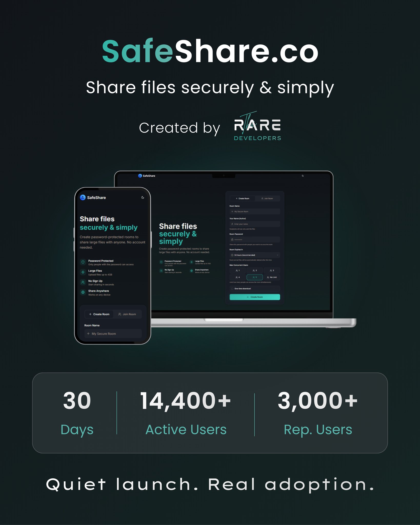
Task: Click the Password Protected shield icon on phone
Action: [83, 262]
